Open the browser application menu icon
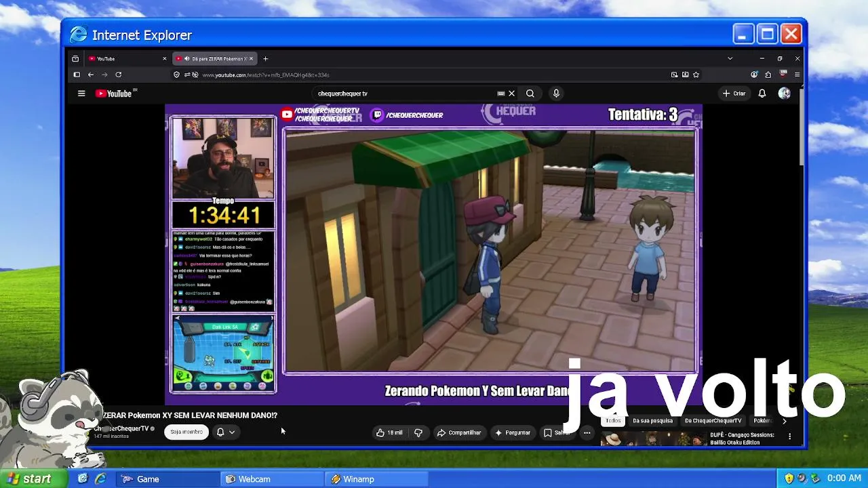The width and height of the screenshot is (868, 488). pyautogui.click(x=797, y=75)
